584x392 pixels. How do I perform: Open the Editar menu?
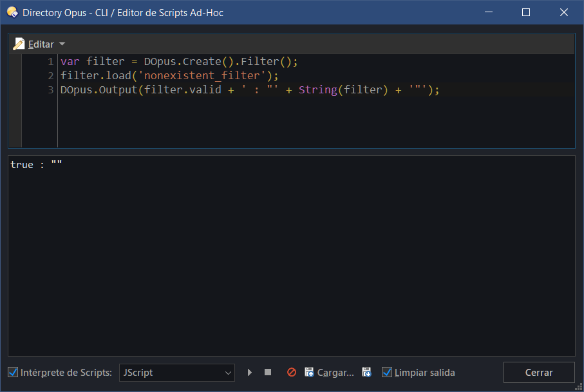41,44
